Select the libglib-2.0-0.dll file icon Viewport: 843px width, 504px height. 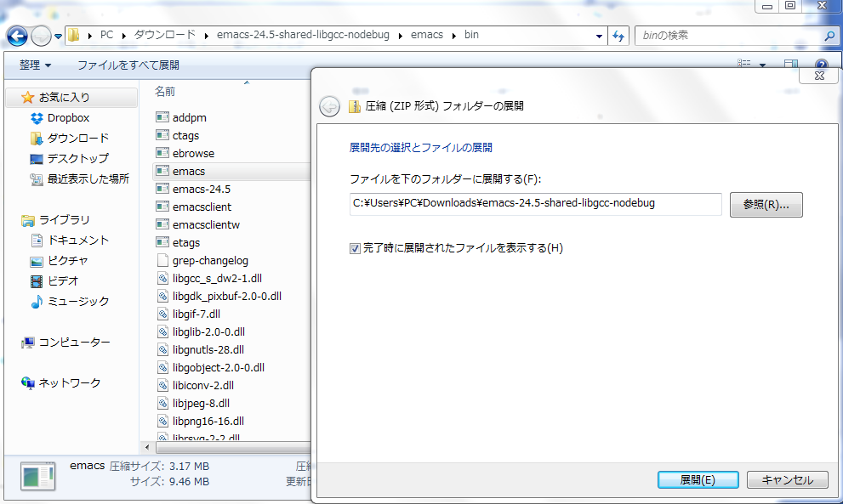click(162, 331)
